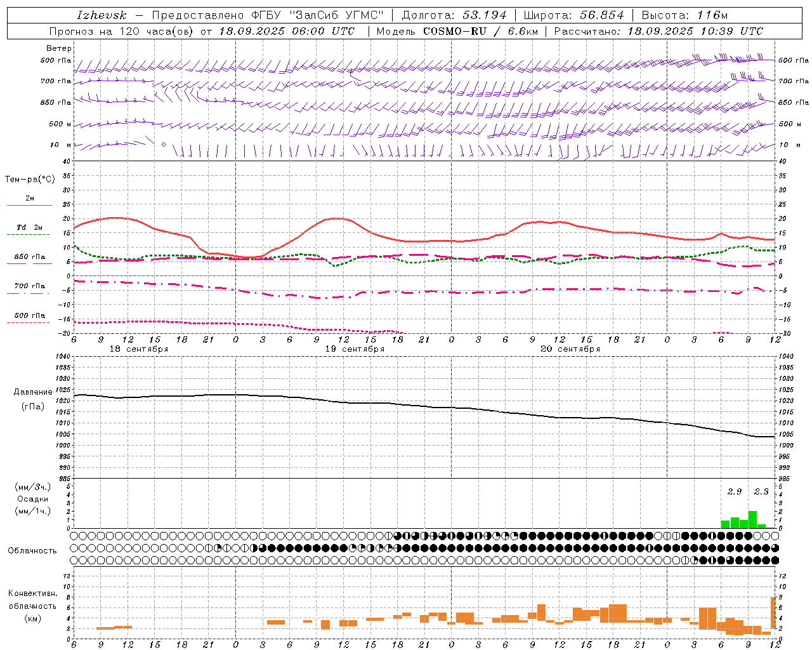Click the forecast start time 18.09.2025 06:00 UTC
Image resolution: width=812 pixels, height=650 pixels.
click(x=287, y=31)
